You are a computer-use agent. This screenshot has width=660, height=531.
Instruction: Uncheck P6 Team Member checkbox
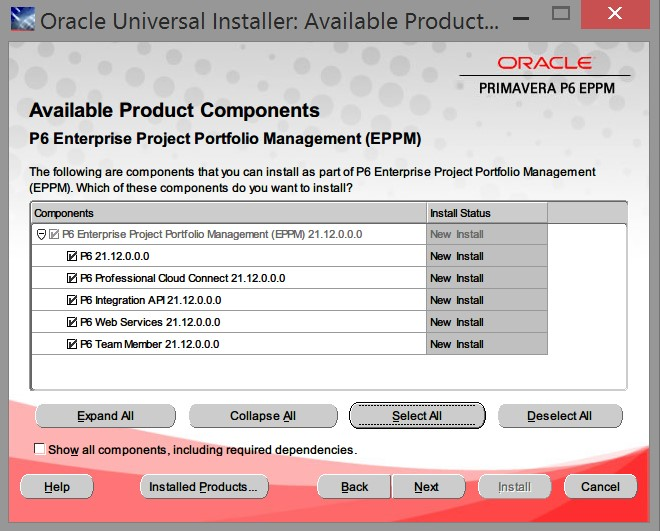click(72, 344)
